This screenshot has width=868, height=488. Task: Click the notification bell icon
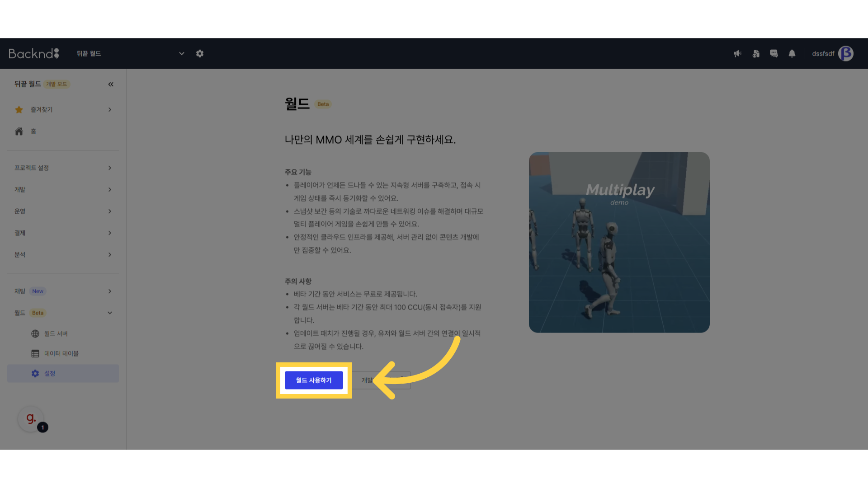point(793,54)
